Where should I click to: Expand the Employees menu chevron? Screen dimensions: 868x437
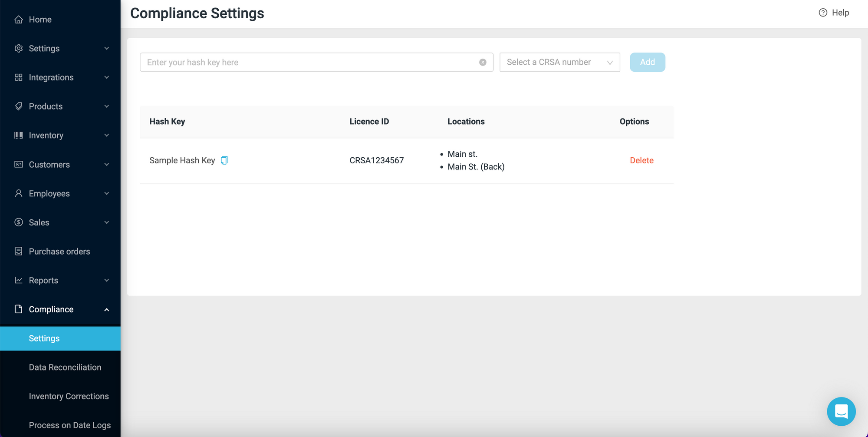tap(107, 194)
